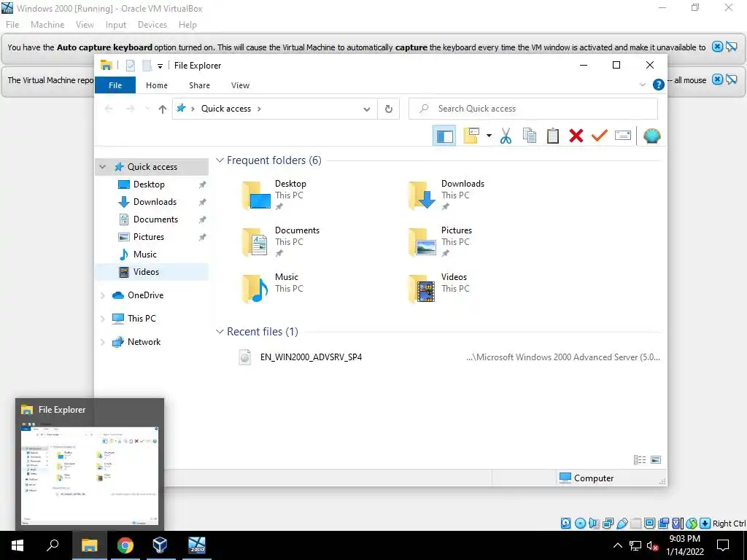Click the orange checkmark Properties icon

(x=600, y=136)
